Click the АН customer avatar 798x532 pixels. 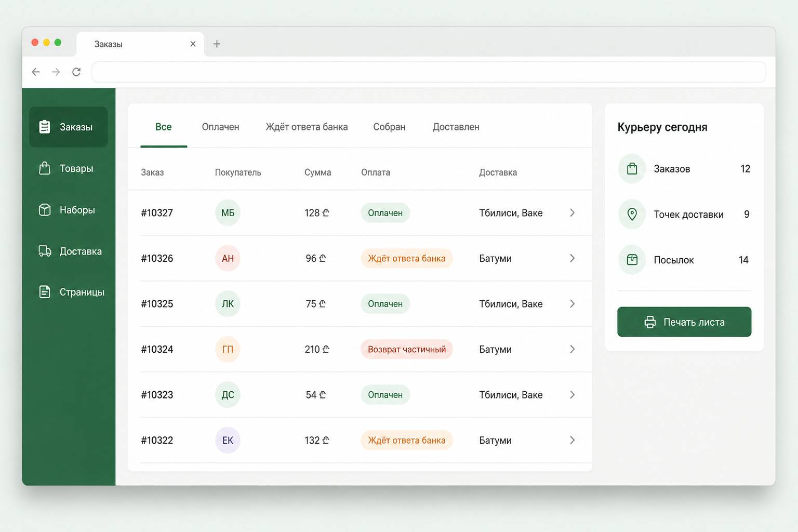(228, 258)
